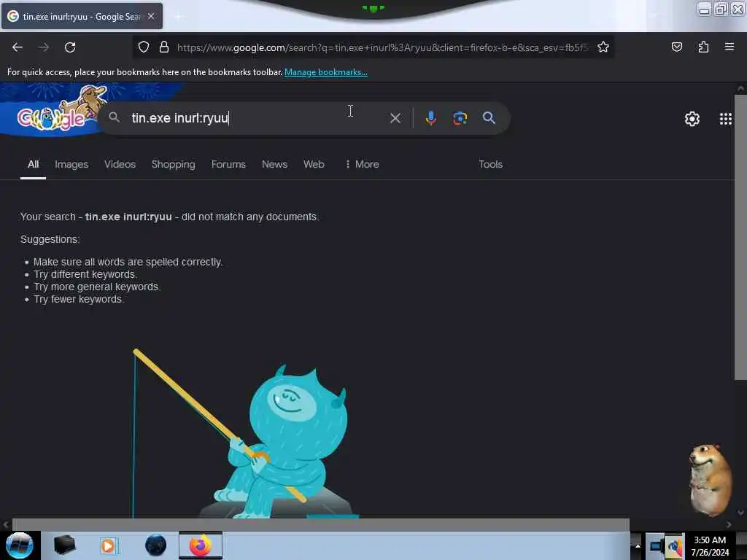Launch the media player taskbar icon
This screenshot has width=747, height=560.
(108, 545)
